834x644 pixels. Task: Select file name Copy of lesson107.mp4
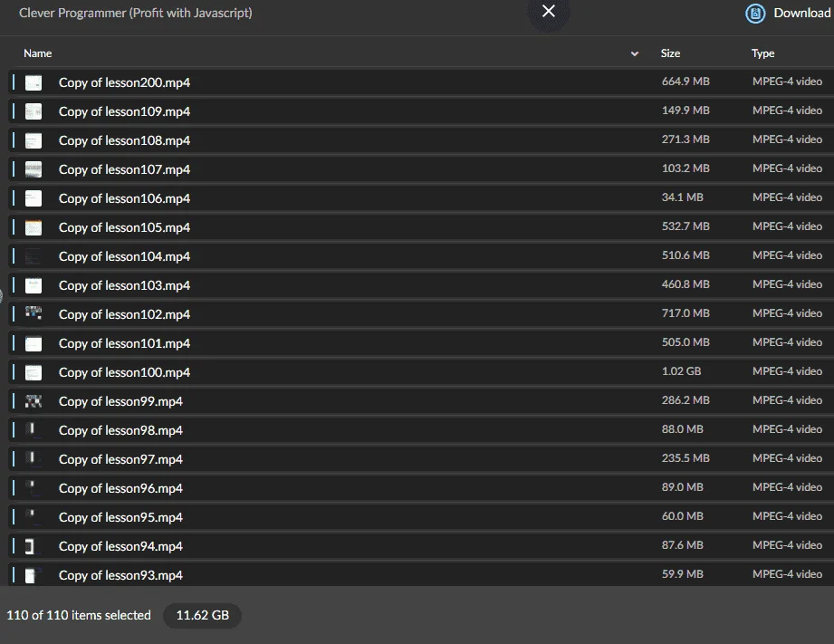click(x=124, y=169)
